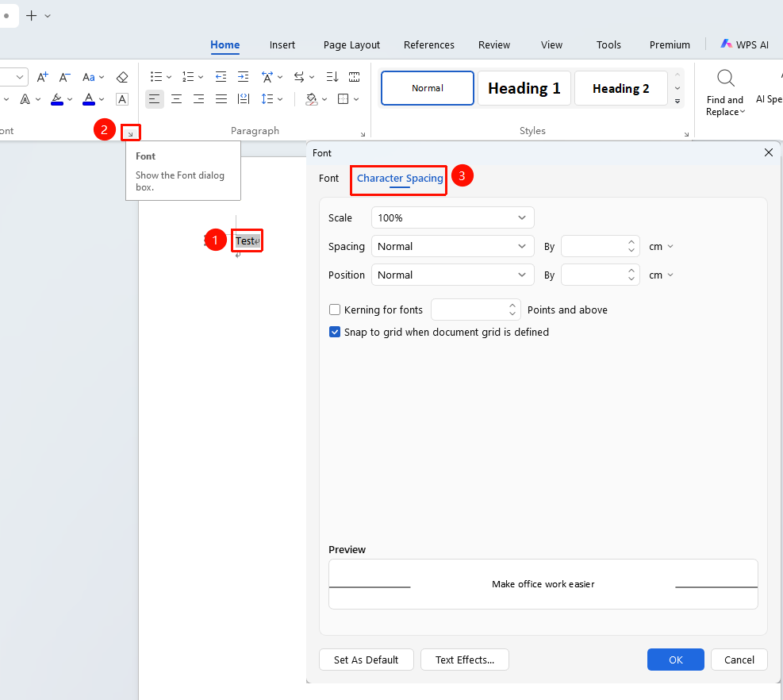The image size is (783, 700).
Task: Switch to the Insert ribbon tab
Action: point(282,45)
